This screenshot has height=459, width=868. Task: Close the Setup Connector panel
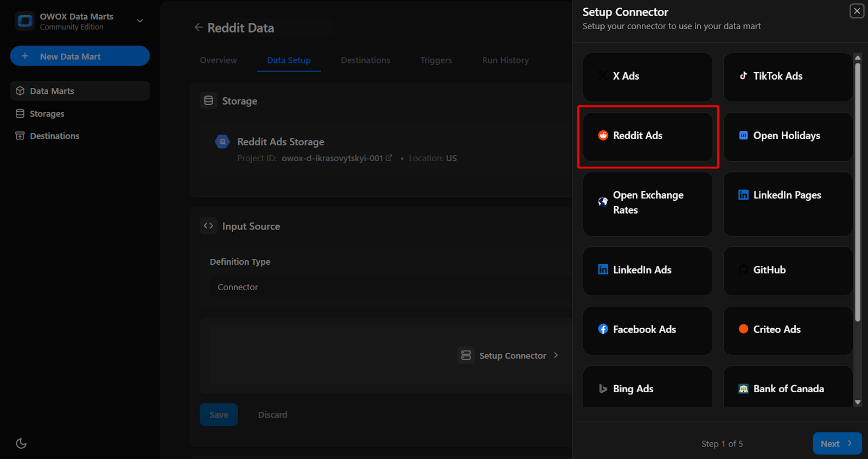click(x=857, y=11)
